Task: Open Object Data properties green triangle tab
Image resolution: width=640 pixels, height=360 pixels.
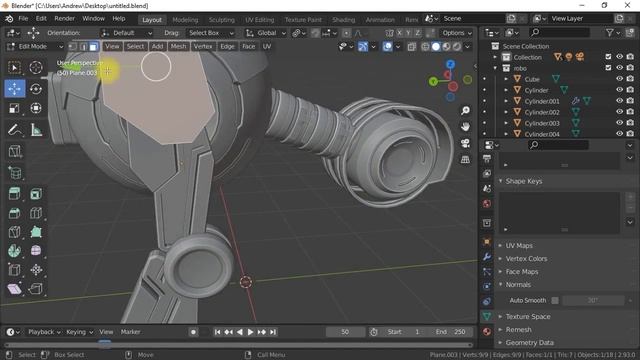Action: (x=487, y=316)
